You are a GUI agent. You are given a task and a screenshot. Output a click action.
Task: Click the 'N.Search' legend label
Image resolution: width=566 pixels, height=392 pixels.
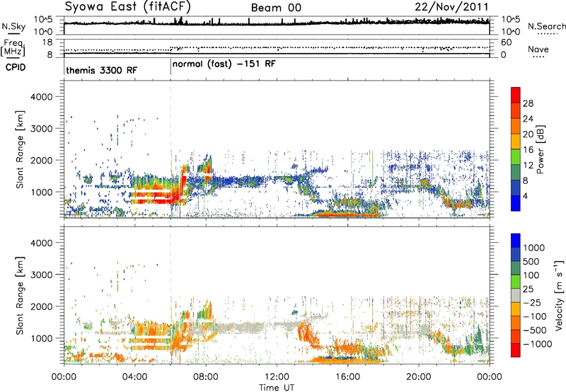pos(546,26)
